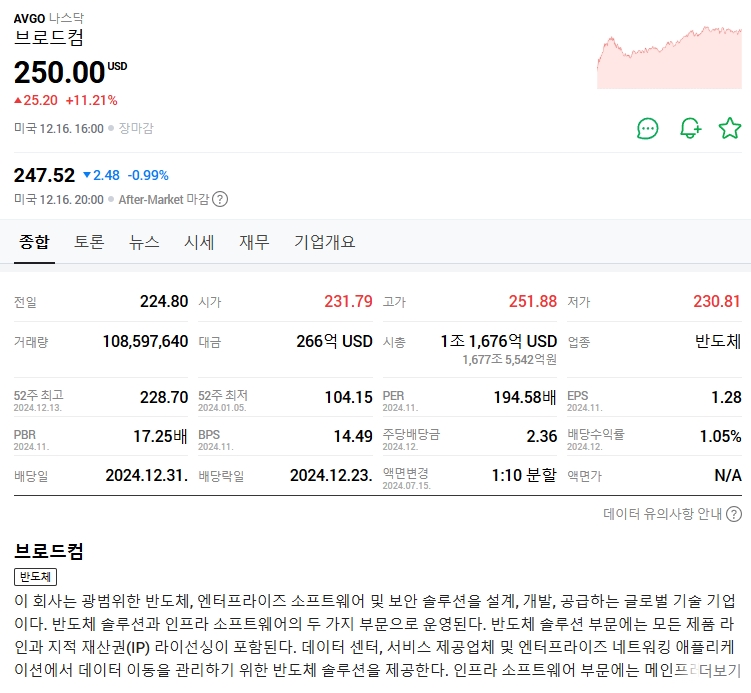
Task: Click the 고가 value 251.88
Action: click(533, 301)
